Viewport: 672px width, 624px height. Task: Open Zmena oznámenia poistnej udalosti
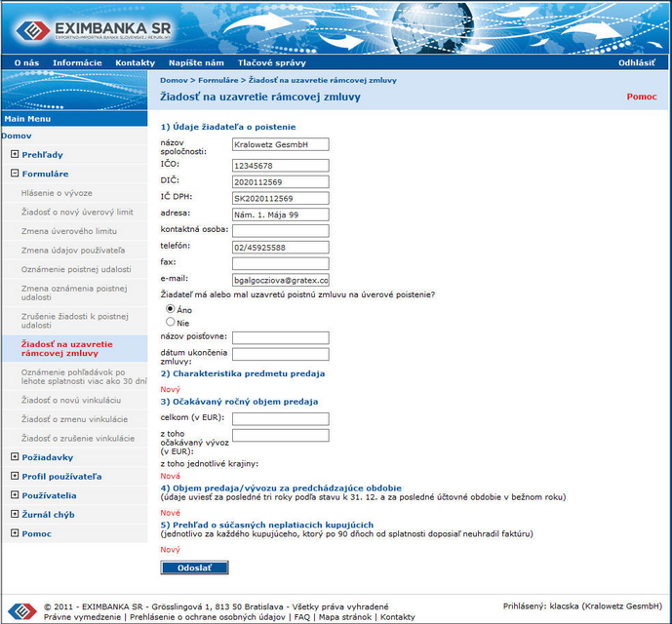pyautogui.click(x=74, y=292)
